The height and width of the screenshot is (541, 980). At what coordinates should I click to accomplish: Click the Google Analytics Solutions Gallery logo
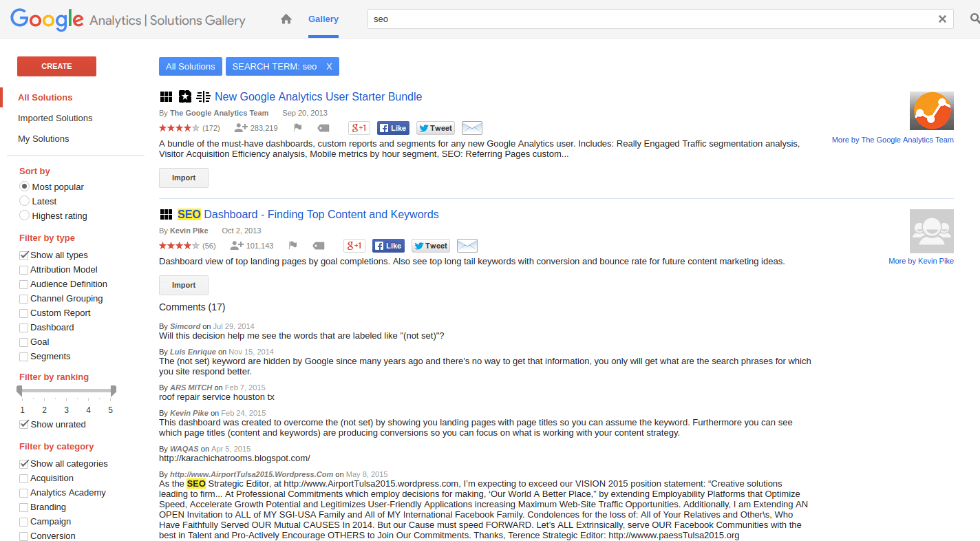tap(128, 19)
